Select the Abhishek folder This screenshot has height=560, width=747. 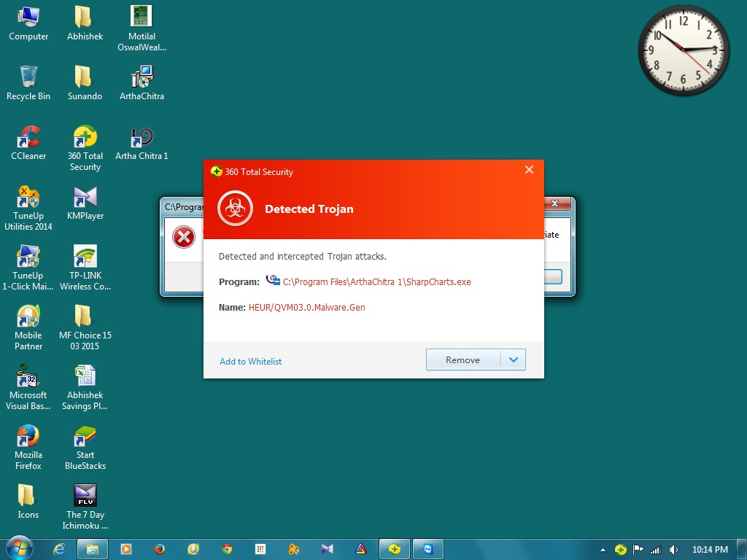[85, 23]
